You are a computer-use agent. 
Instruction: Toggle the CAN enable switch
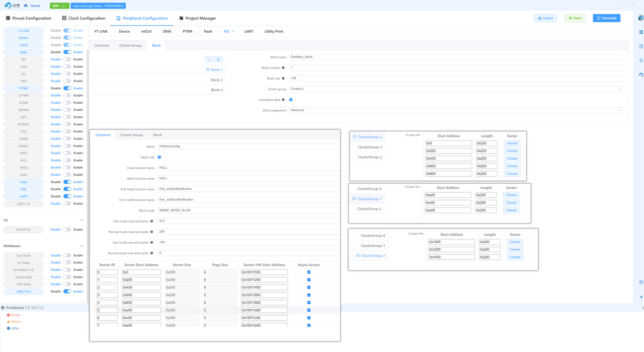point(67,66)
